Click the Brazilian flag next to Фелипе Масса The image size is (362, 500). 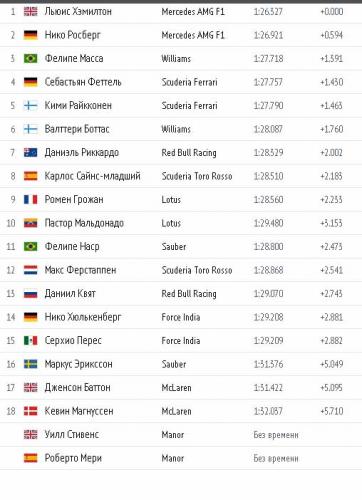pos(30,59)
